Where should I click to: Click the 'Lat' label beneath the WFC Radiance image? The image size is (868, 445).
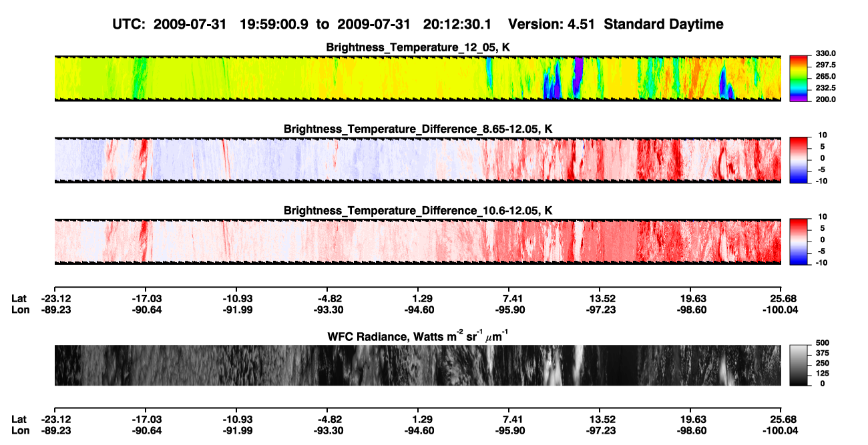tap(19, 419)
